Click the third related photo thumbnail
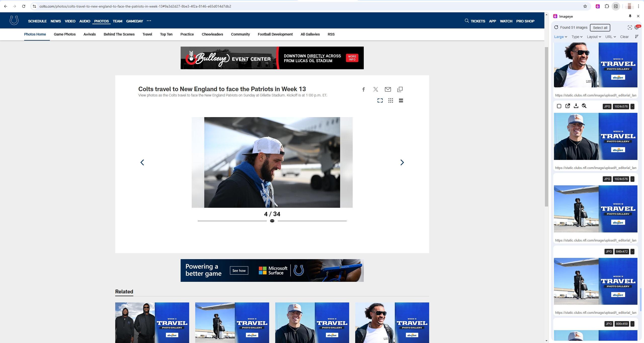This screenshot has height=343, width=644. [312, 322]
